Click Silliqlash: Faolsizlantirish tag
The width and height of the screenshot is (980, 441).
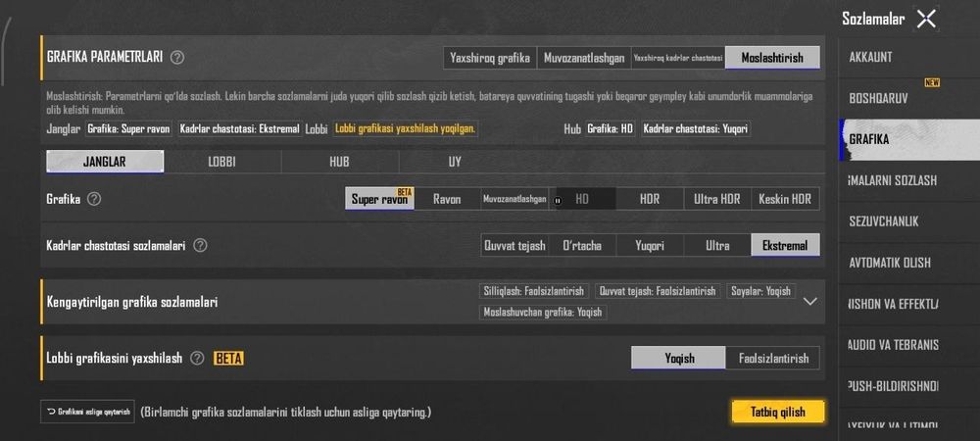pyautogui.click(x=534, y=291)
